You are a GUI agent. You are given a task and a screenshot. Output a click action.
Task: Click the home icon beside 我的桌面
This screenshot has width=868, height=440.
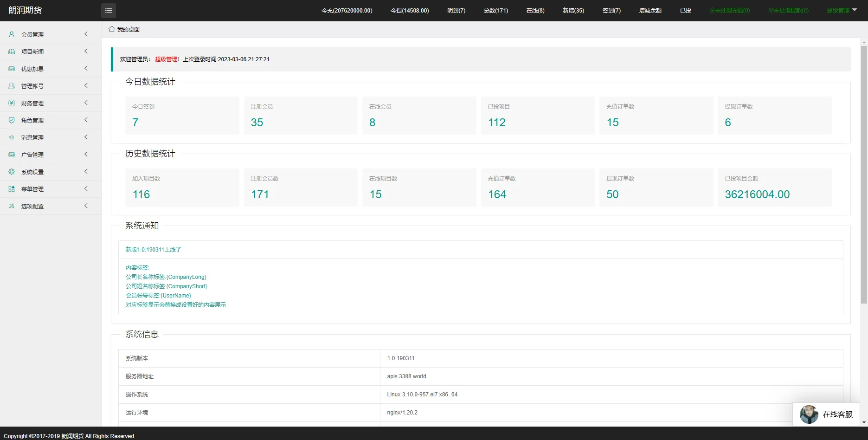[x=112, y=29]
